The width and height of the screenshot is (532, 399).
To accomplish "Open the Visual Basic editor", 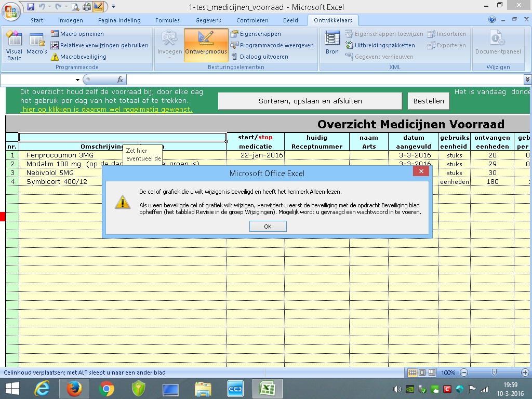I will 14,46.
